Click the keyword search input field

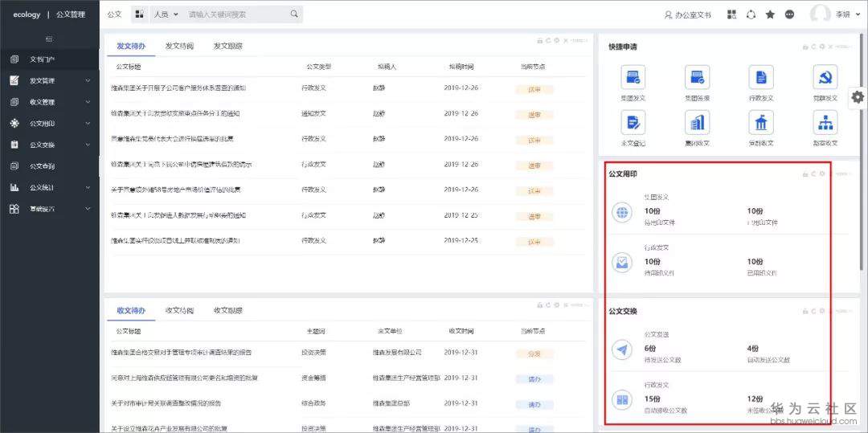click(237, 14)
